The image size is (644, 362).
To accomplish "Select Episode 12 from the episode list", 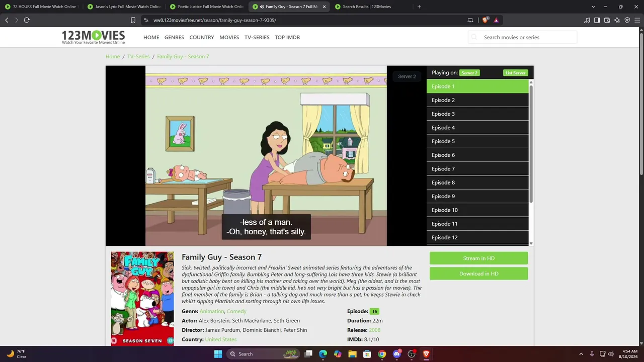I will coord(477,237).
